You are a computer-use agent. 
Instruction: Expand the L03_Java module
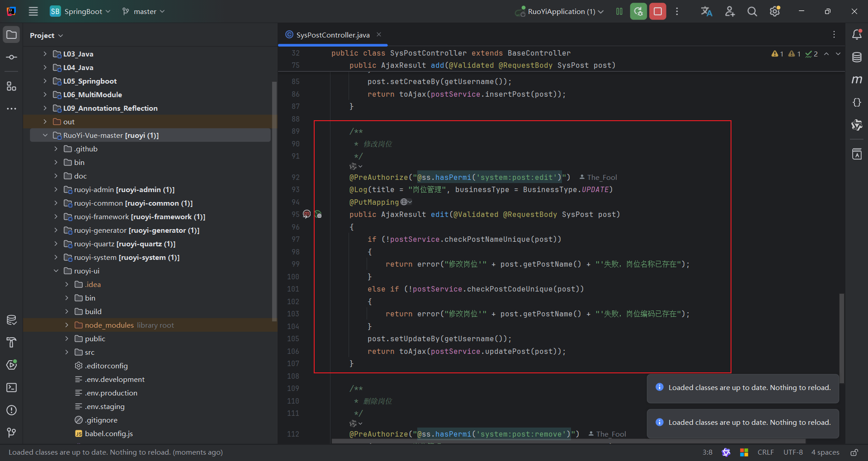(x=45, y=54)
